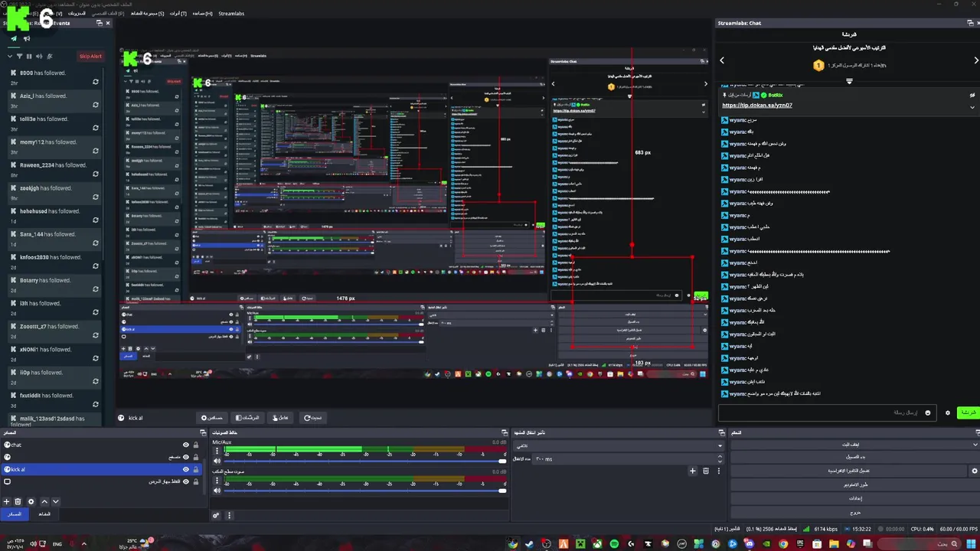This screenshot has width=980, height=551.
Task: Open chat settings gear icon
Action: [x=948, y=412]
